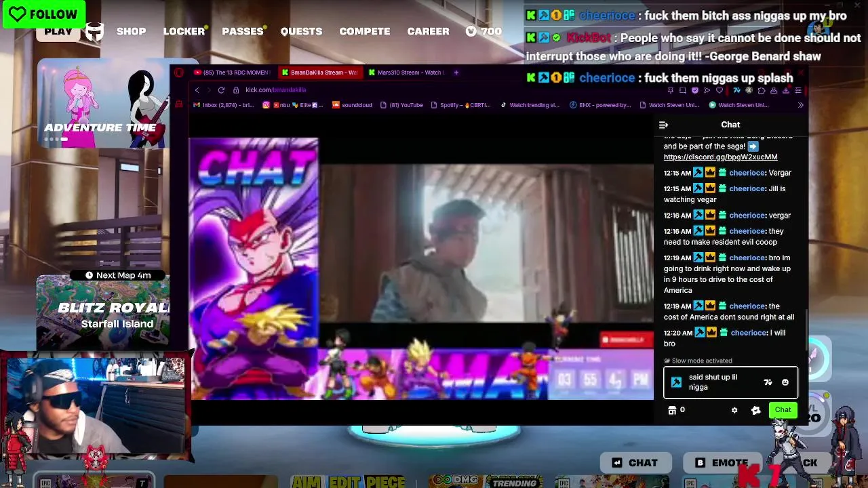This screenshot has width=868, height=488.
Task: Open the Fortnite PASSES tab
Action: 242,31
